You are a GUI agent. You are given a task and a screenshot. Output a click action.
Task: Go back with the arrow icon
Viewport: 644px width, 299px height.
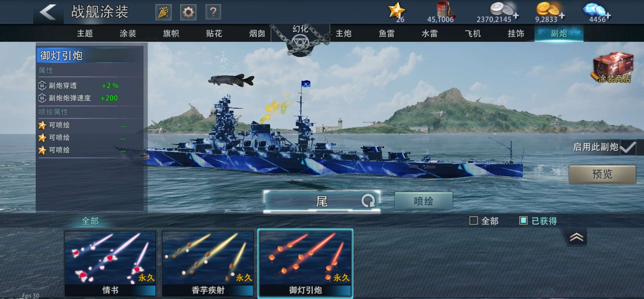[48, 12]
